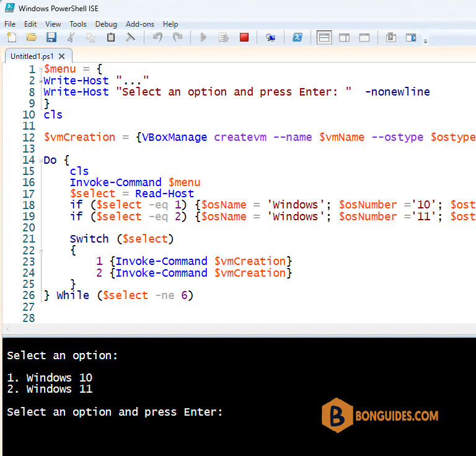Start PowerShell in a separate window icon
This screenshot has height=456, width=476.
click(x=297, y=37)
